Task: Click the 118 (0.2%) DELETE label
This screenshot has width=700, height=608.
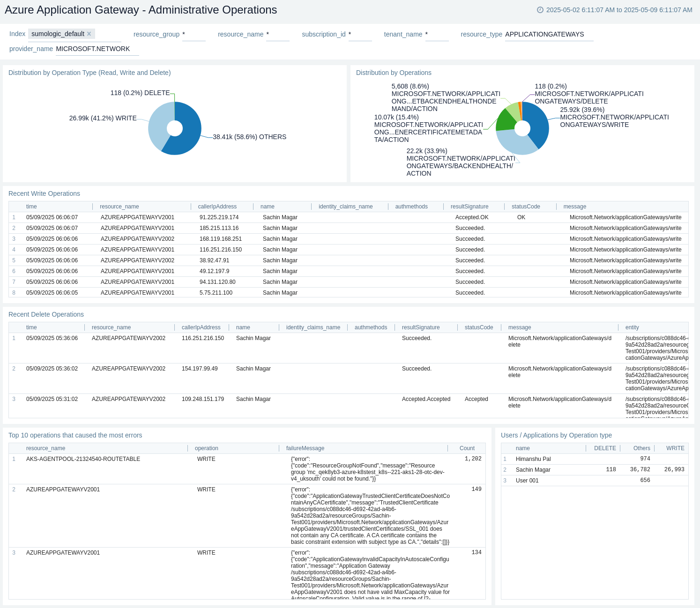Action: [140, 93]
